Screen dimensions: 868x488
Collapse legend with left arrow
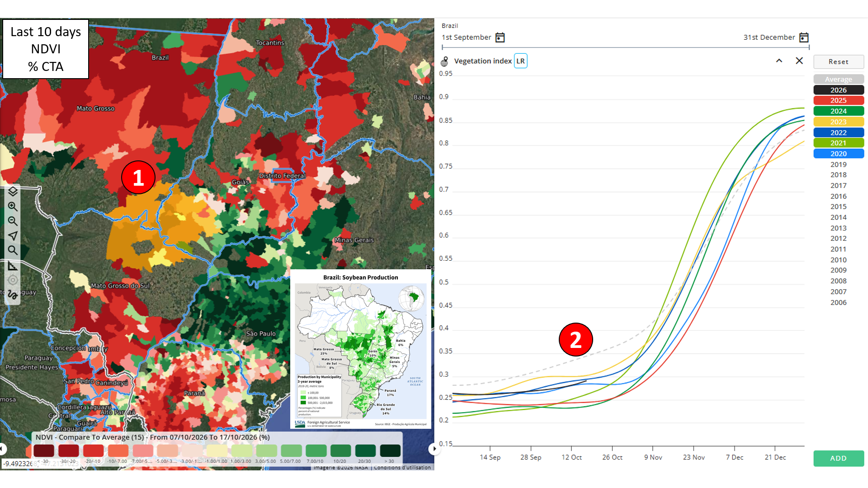click(x=2, y=449)
